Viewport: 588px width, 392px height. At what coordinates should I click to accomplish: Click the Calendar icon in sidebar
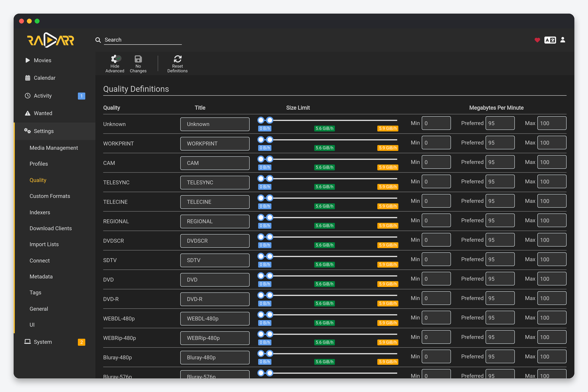(x=28, y=78)
